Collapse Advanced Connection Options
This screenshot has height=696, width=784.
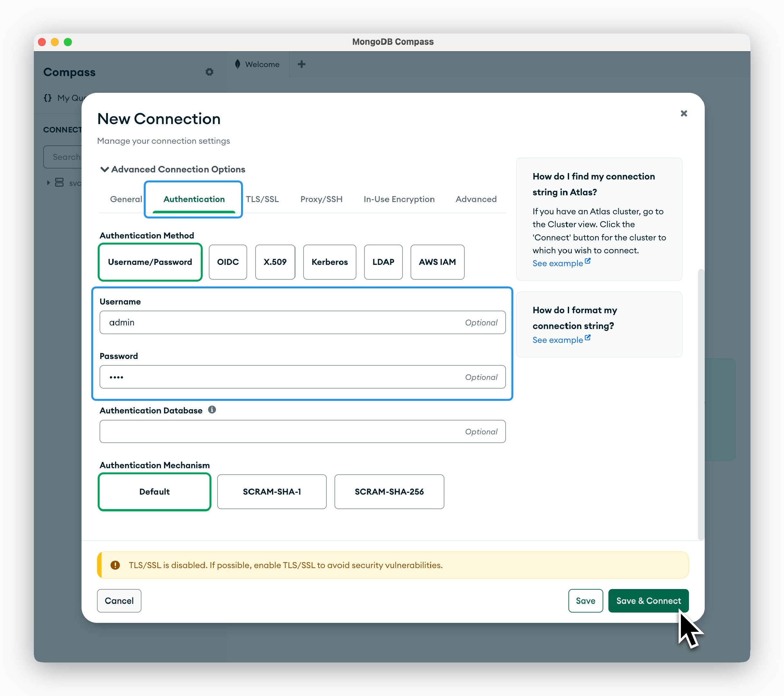point(173,169)
